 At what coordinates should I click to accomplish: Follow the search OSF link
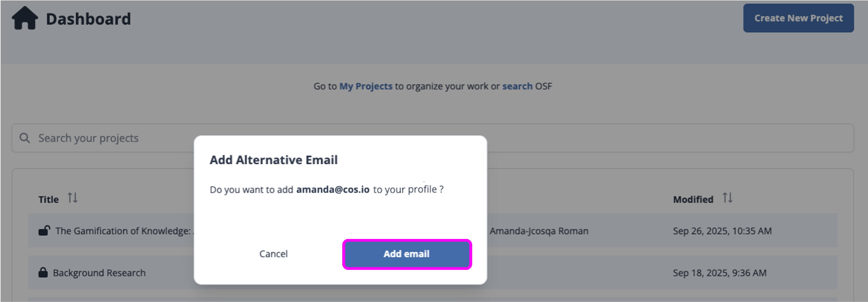coord(517,86)
